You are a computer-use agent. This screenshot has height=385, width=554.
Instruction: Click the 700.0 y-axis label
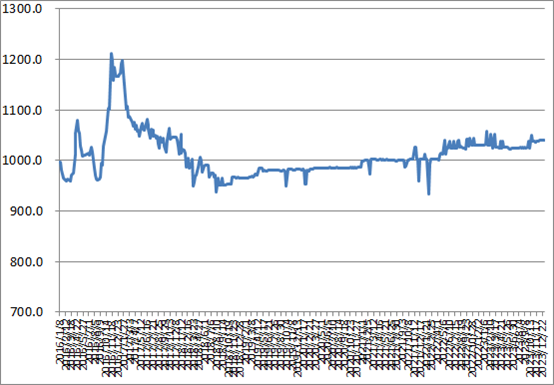click(x=25, y=312)
